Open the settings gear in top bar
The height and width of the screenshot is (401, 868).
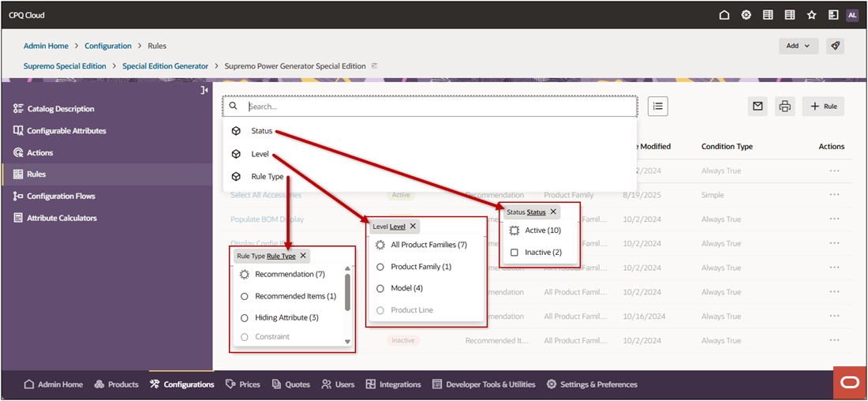coord(746,16)
